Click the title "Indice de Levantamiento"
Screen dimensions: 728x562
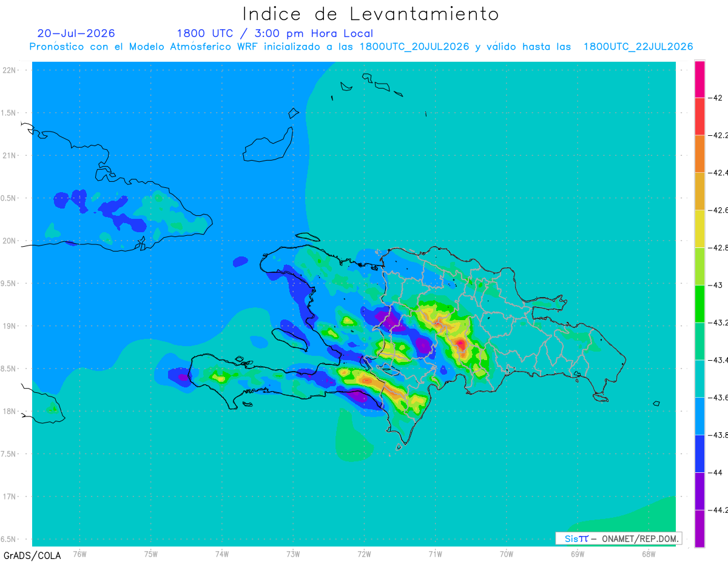click(x=371, y=14)
